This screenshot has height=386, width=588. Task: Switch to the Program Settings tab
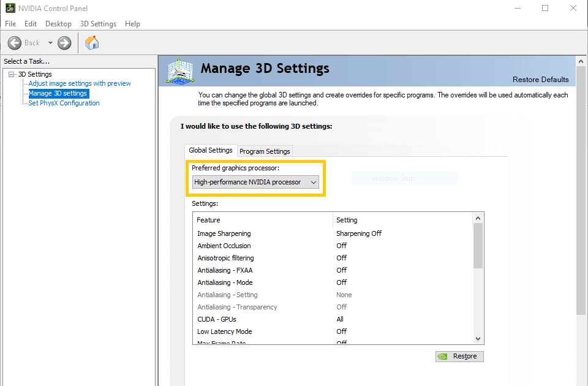pos(265,151)
